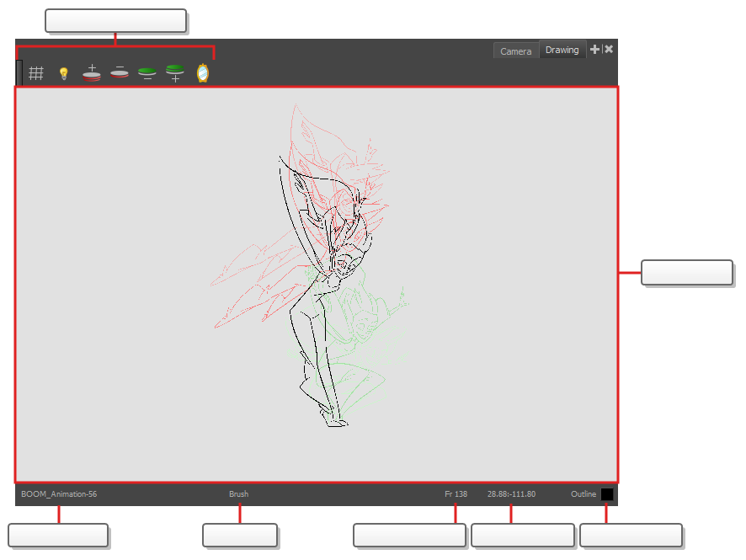Image resolution: width=746 pixels, height=560 pixels.
Task: Click the gold oval mirror icon
Action: [202, 73]
